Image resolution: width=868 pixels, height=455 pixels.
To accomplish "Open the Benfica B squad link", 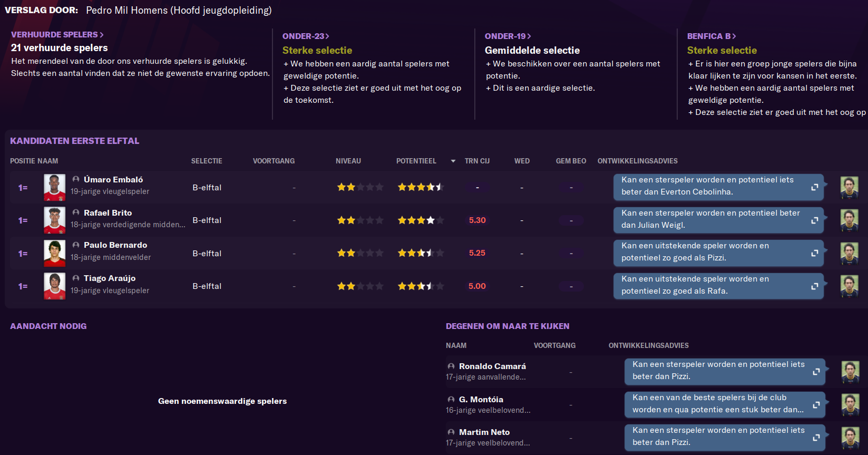I will click(711, 36).
